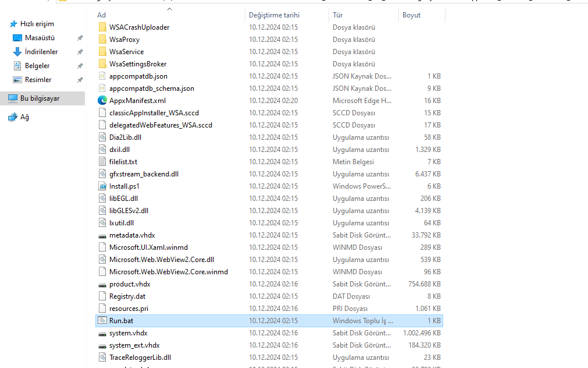Select the lxutil.dll file name

click(x=121, y=223)
